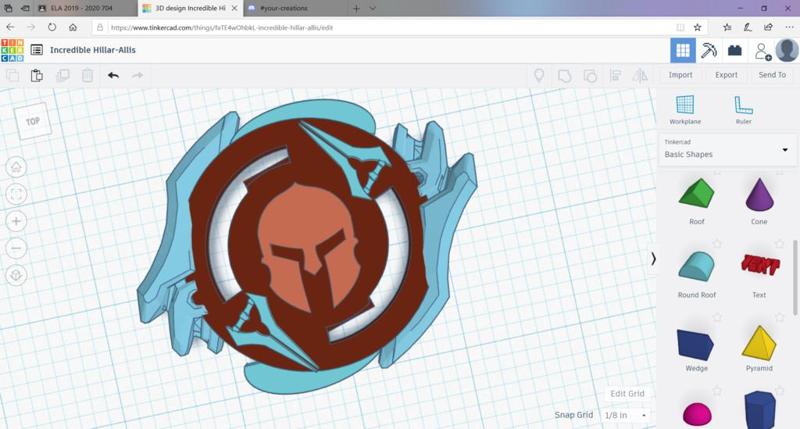The height and width of the screenshot is (429, 800).
Task: Redo the last action
Action: click(x=137, y=75)
